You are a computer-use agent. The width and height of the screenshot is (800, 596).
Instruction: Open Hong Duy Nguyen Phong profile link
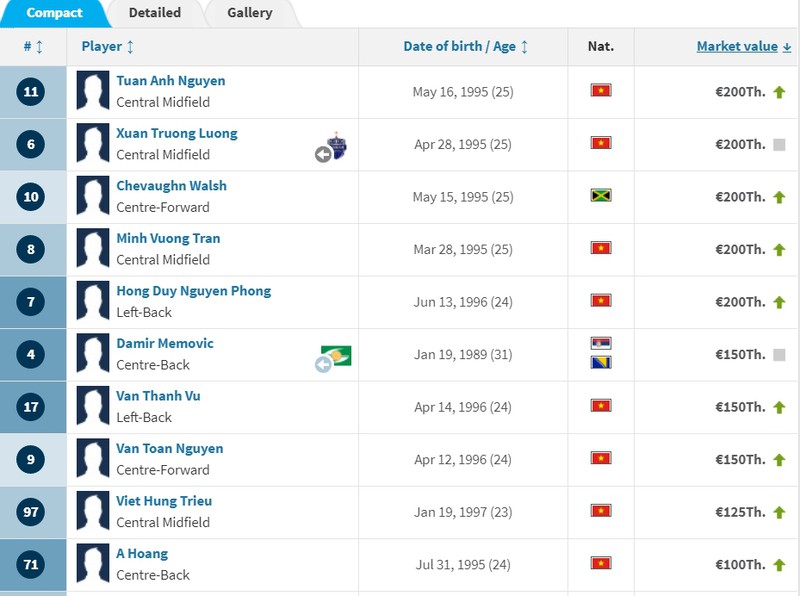click(x=193, y=291)
